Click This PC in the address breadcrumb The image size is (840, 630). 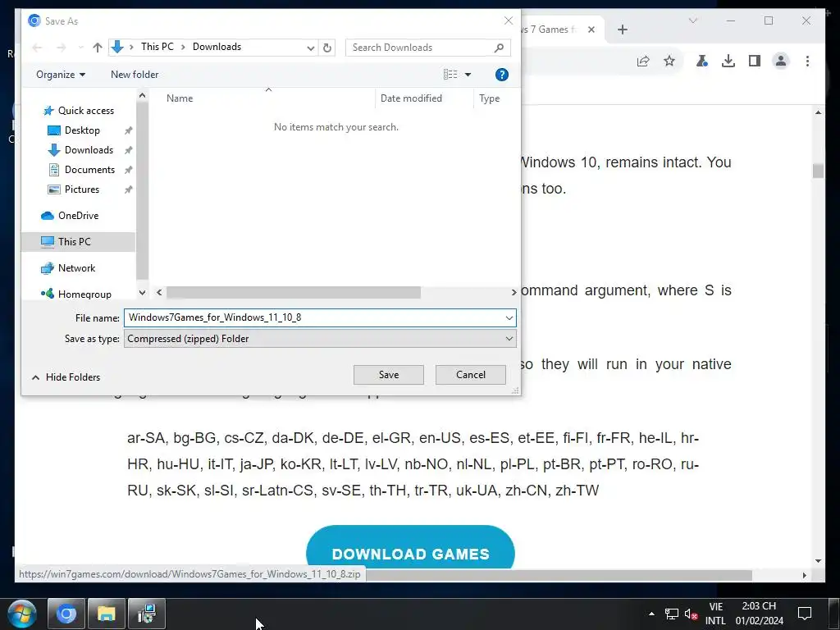(x=157, y=47)
